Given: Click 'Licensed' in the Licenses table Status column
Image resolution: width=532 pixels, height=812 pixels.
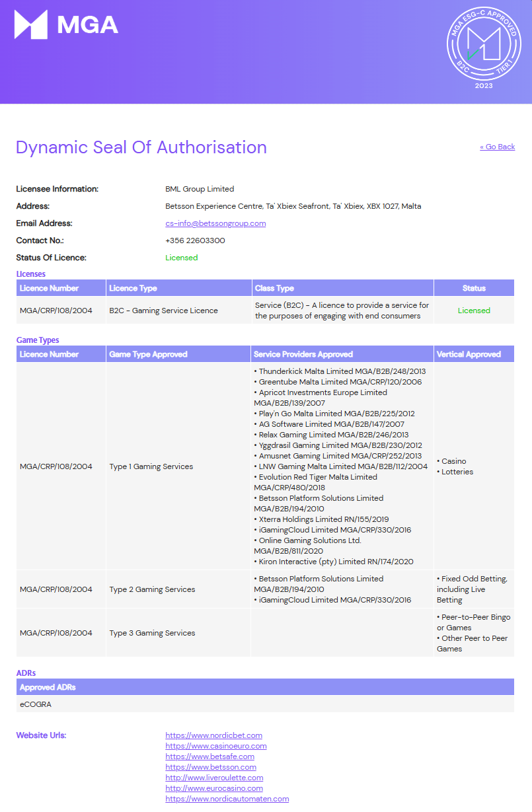Looking at the screenshot, I should click(474, 311).
